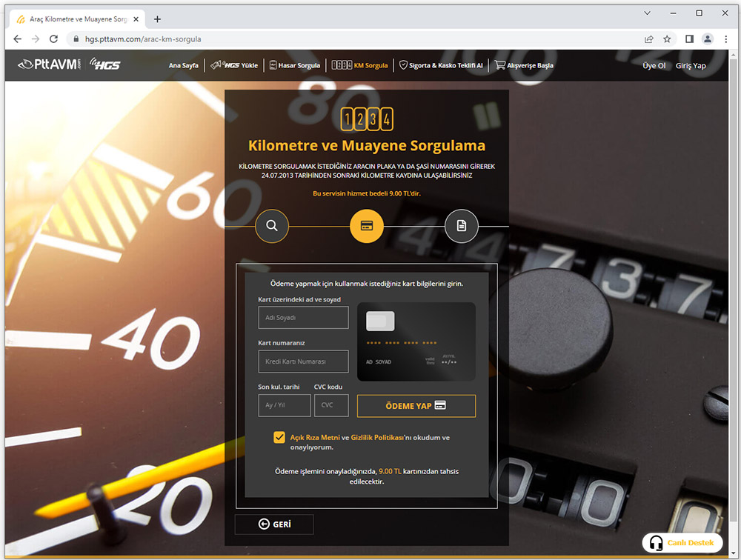Click the Kredi Kartı Numarası field
Viewport: 741px width, 560px height.
click(303, 361)
